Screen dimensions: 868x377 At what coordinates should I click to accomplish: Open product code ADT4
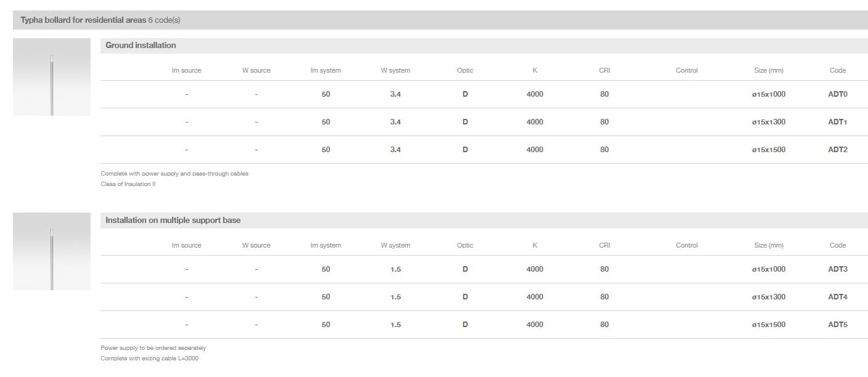[837, 297]
